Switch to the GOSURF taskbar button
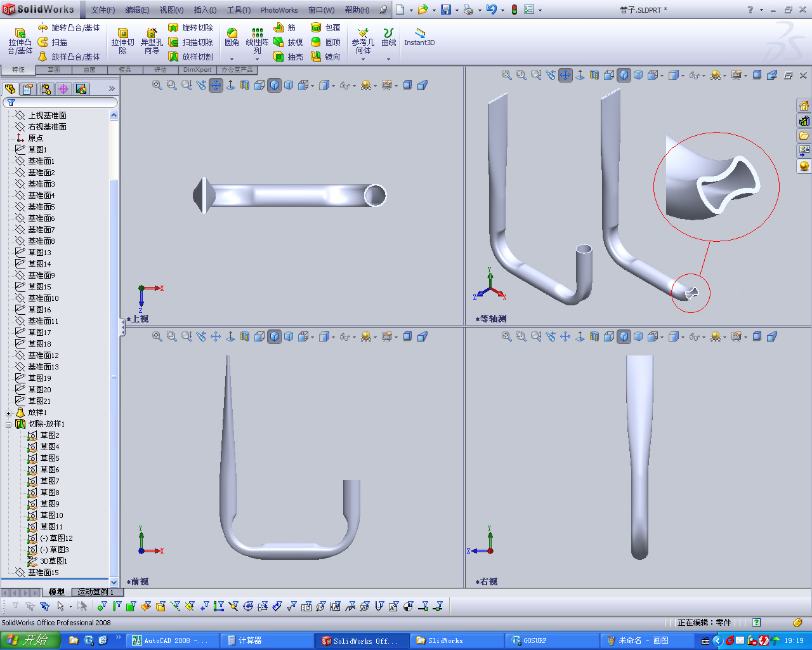This screenshot has width=812, height=650. [x=553, y=640]
